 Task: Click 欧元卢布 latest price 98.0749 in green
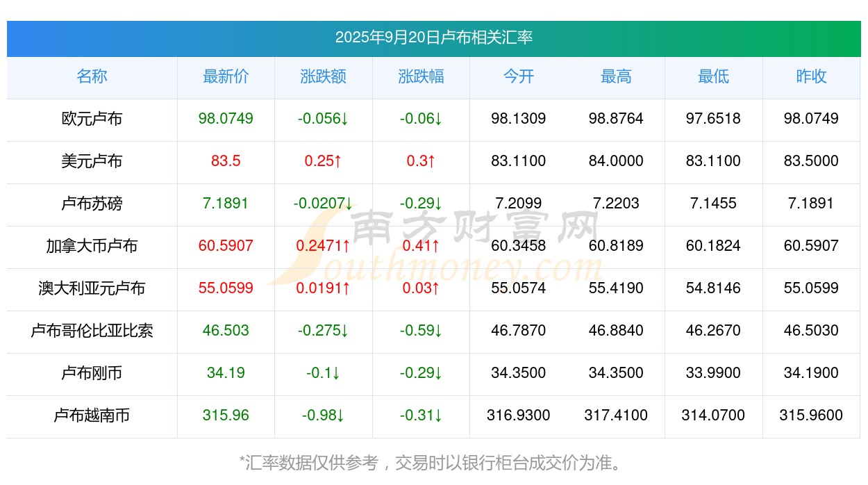tap(226, 119)
